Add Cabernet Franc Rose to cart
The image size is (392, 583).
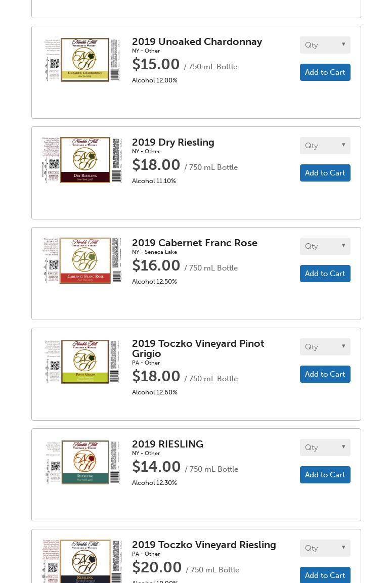[x=325, y=274]
